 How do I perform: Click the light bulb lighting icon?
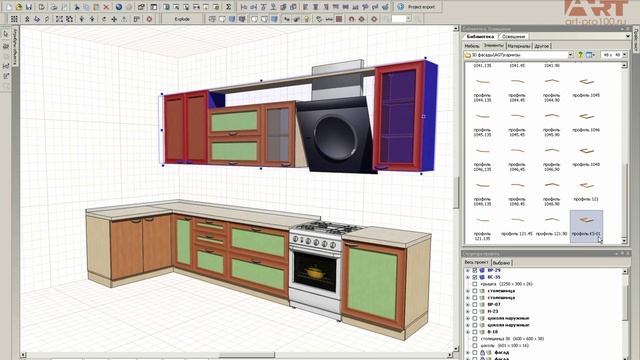coord(307,19)
